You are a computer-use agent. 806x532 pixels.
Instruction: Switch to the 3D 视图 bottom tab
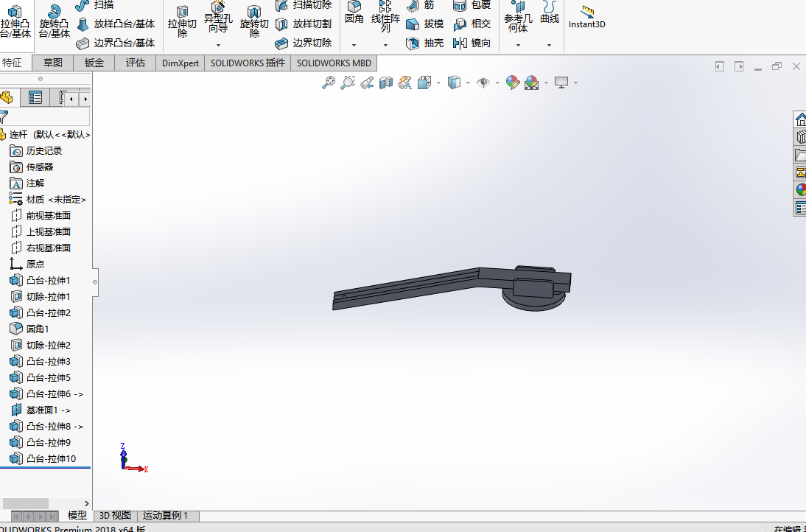click(115, 516)
